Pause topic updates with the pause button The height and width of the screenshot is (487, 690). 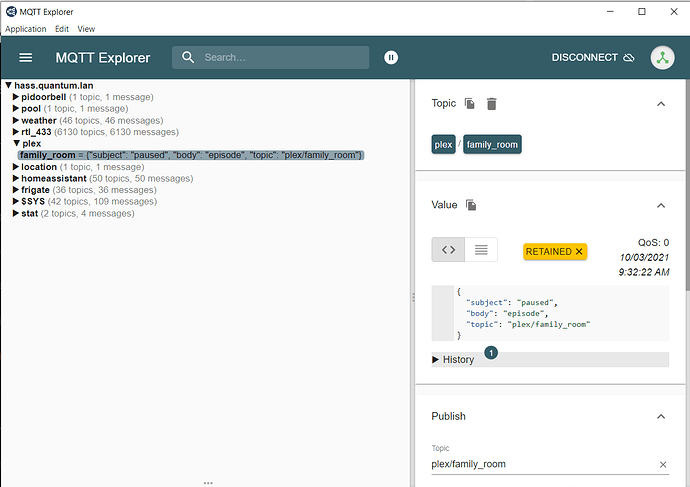coord(391,58)
